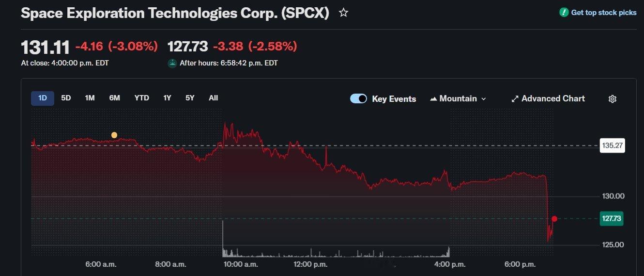The width and height of the screenshot is (644, 276).
Task: Click the Mountain chart type icon
Action: click(433, 99)
